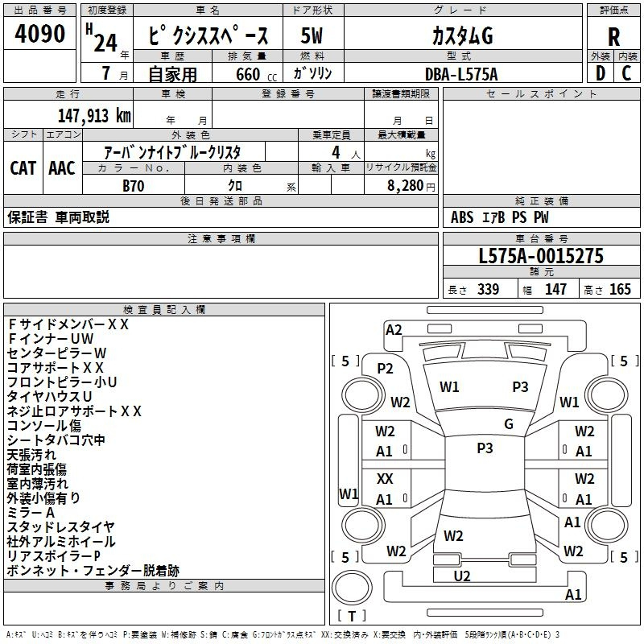This screenshot has height=644, width=644.
Task: Select the exterior color アーバンナイトブルークリスタ
Action: pos(172,152)
